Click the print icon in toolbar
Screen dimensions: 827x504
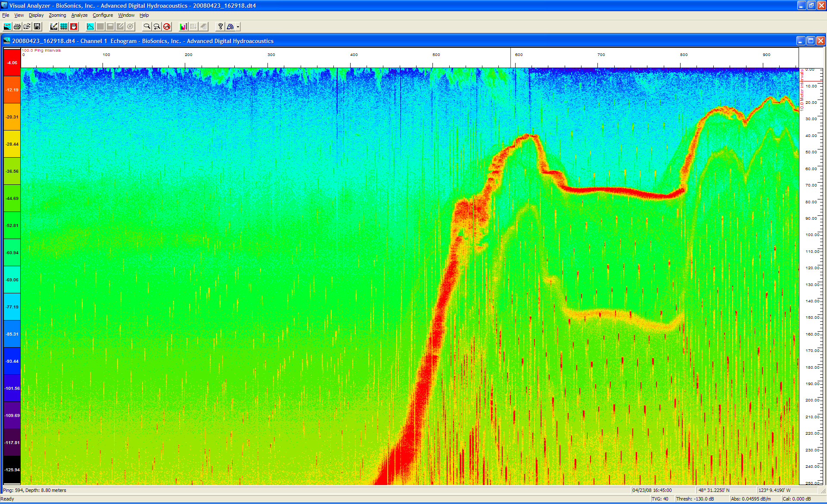[x=17, y=27]
